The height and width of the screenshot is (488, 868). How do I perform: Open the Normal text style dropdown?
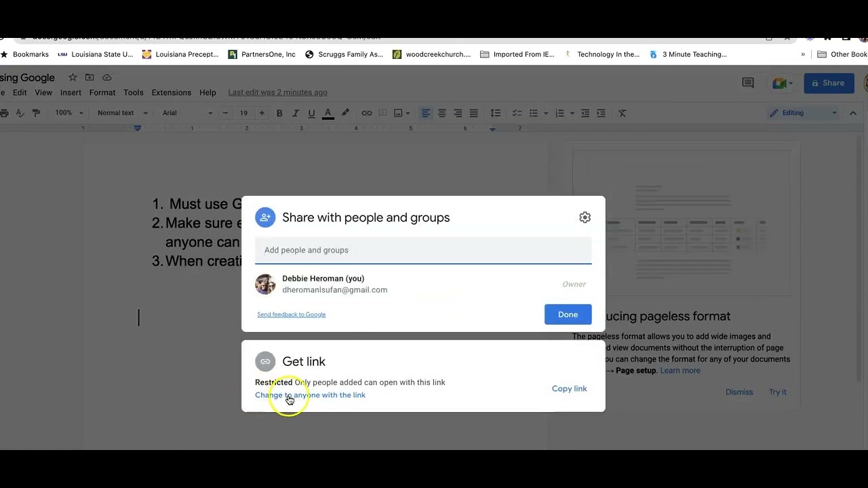tap(122, 113)
